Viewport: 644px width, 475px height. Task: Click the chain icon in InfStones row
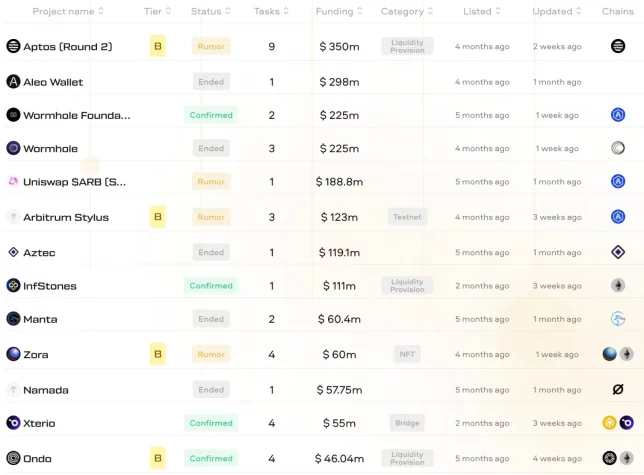click(x=618, y=285)
